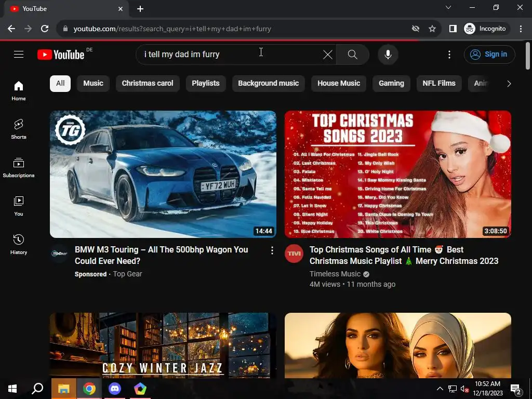Open File Explorer from the taskbar
Screen dimensions: 532x399
click(x=63, y=389)
